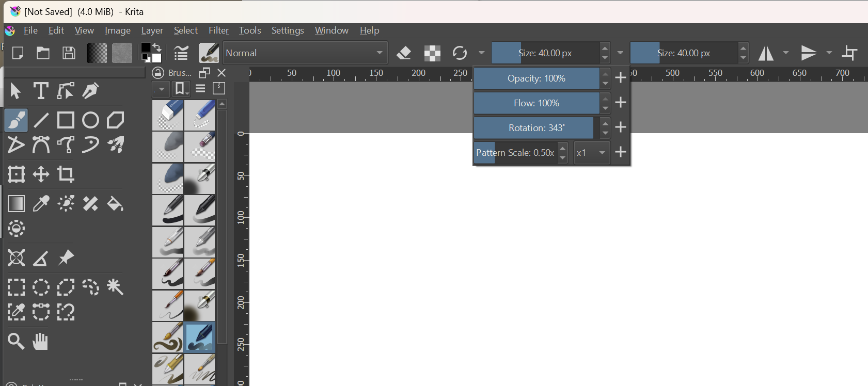Open vertical mirror options dropdown
868x386 pixels.
[x=829, y=53]
